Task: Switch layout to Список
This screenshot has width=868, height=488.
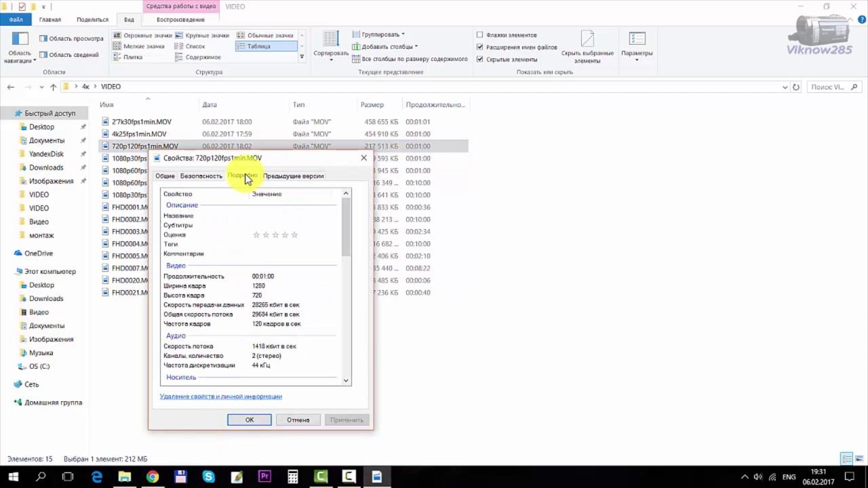Action: coord(190,46)
